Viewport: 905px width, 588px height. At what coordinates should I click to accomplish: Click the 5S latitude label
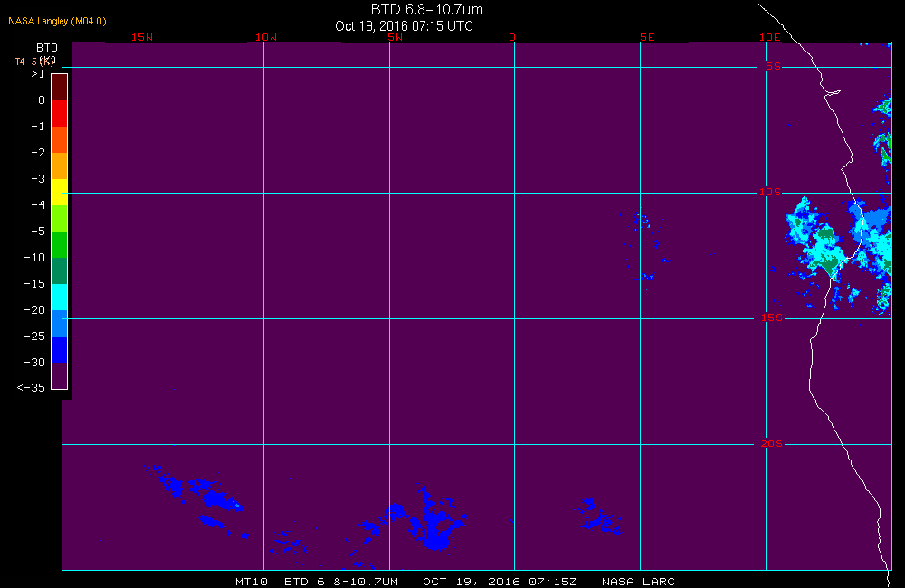(773, 66)
